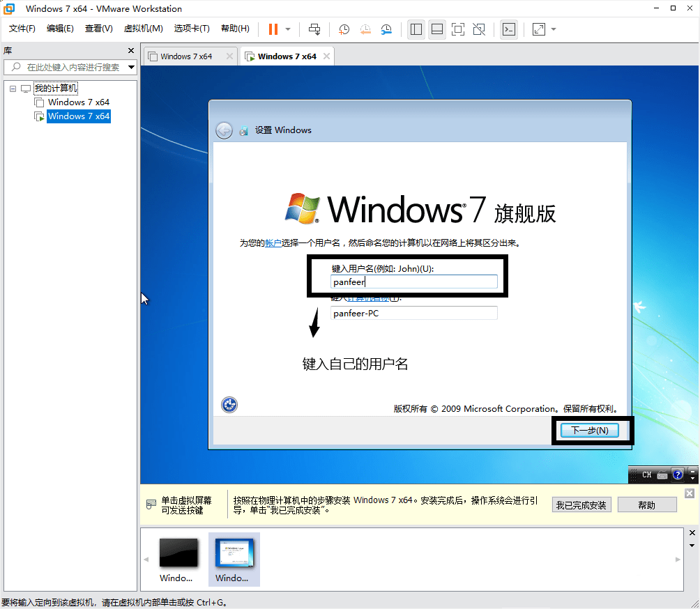Click the Ease of Access icon

229,405
